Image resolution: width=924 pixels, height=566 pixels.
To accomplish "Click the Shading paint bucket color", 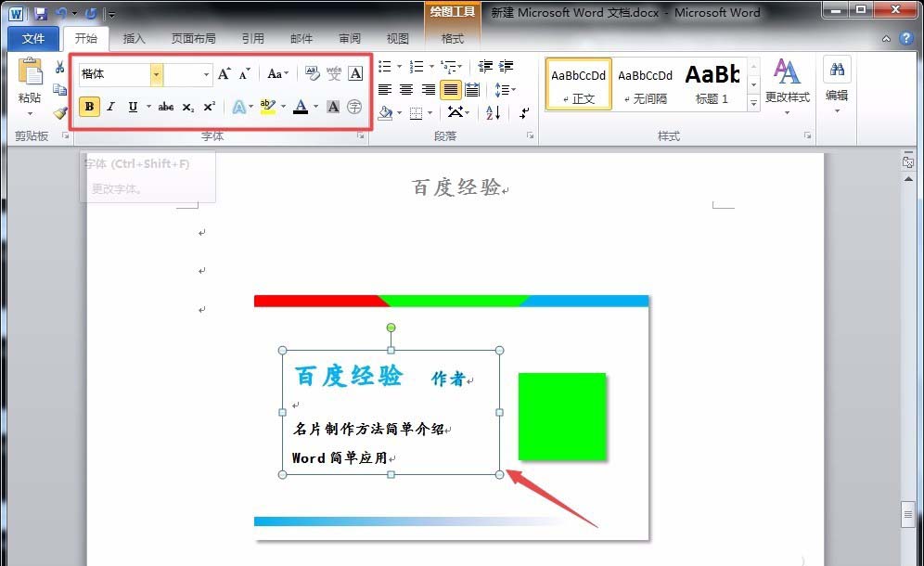I will coord(385,112).
